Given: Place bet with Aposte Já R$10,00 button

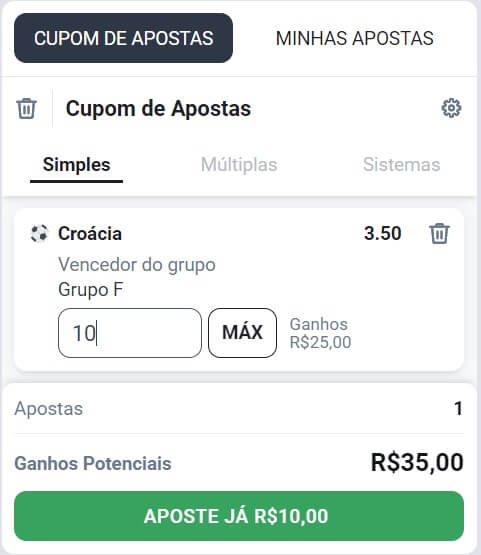Looking at the screenshot, I should 239,516.
